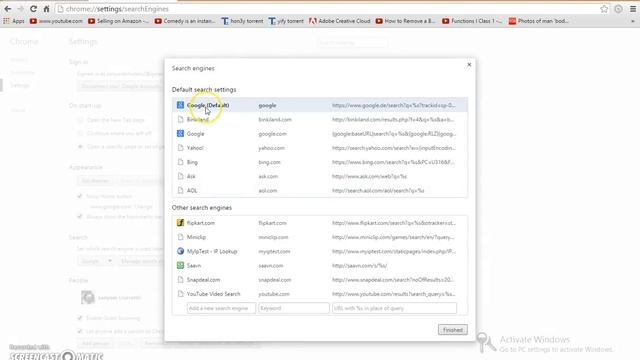Click Bing page icon
Image resolution: width=640 pixels, height=360 pixels.
[x=180, y=162]
